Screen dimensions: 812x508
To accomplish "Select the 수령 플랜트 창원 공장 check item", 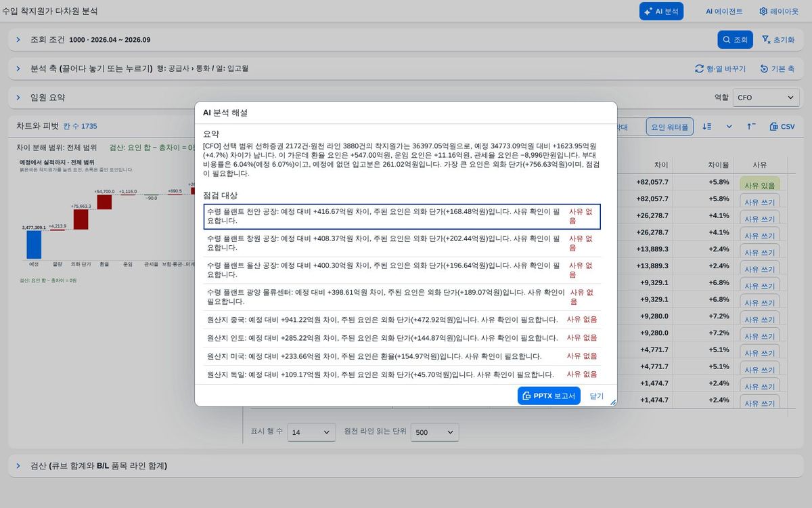I will click(402, 243).
